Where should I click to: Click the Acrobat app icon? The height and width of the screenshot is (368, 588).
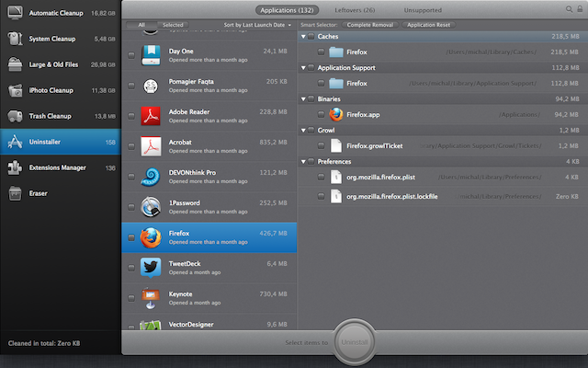pos(151,146)
